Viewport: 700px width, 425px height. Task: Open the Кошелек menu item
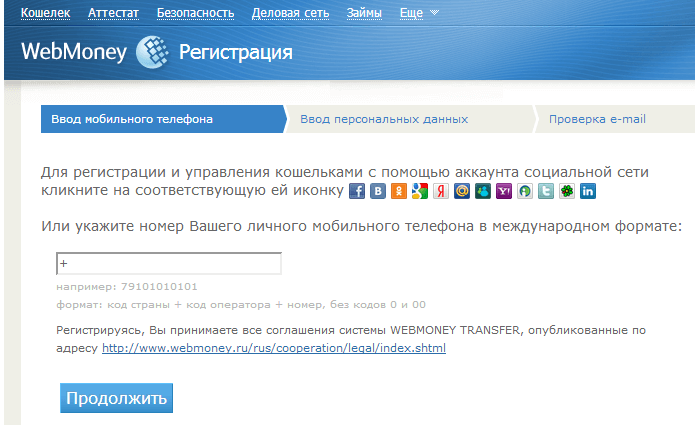pyautogui.click(x=46, y=13)
